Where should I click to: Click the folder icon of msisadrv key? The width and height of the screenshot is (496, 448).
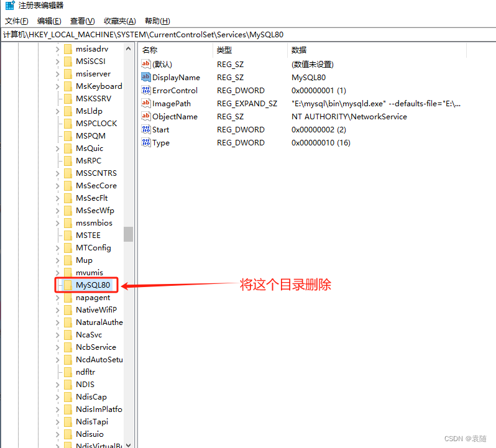[x=68, y=49]
